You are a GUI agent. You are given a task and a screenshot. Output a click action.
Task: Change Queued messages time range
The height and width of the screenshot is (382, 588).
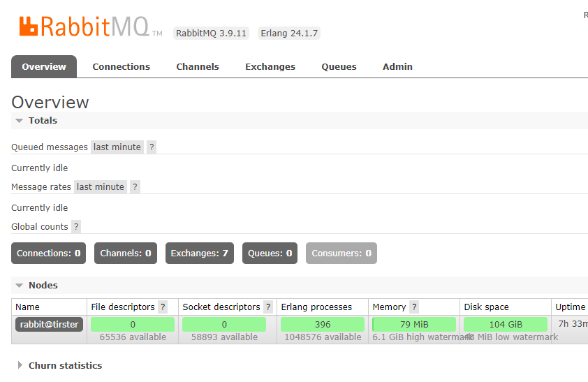tap(117, 147)
